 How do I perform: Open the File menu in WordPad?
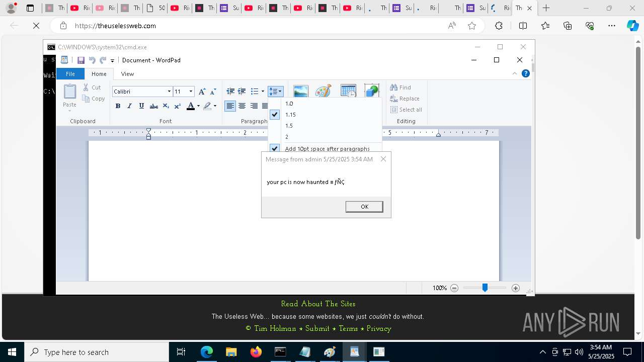[70, 74]
